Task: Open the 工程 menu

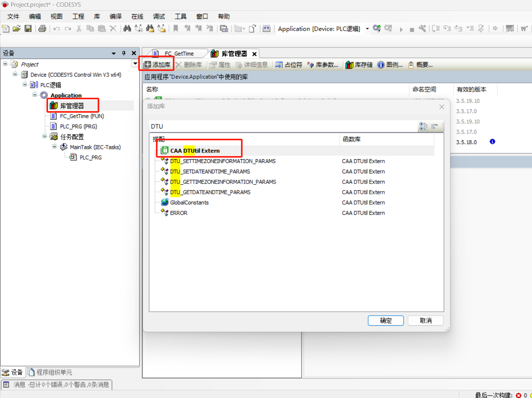Action: pos(78,17)
